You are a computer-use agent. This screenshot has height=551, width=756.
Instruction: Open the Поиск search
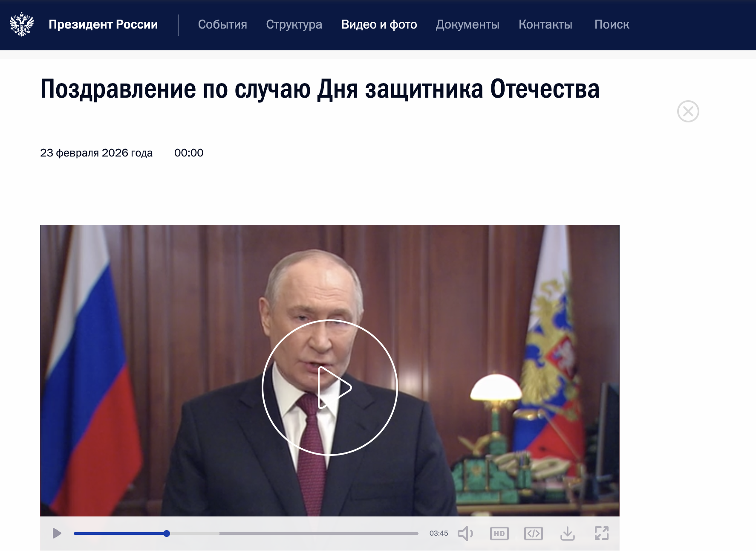click(x=612, y=24)
